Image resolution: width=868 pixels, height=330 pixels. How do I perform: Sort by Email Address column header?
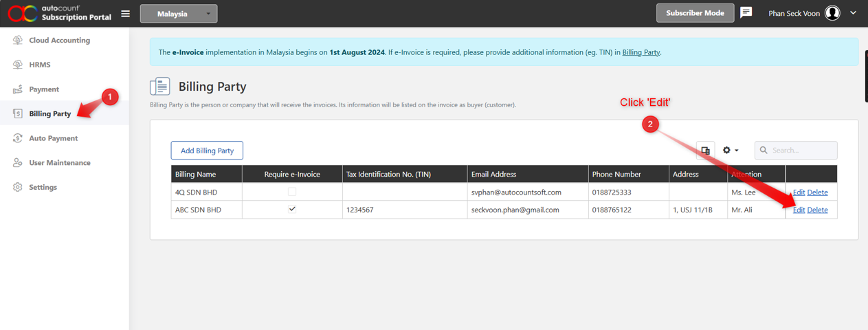tap(528, 174)
